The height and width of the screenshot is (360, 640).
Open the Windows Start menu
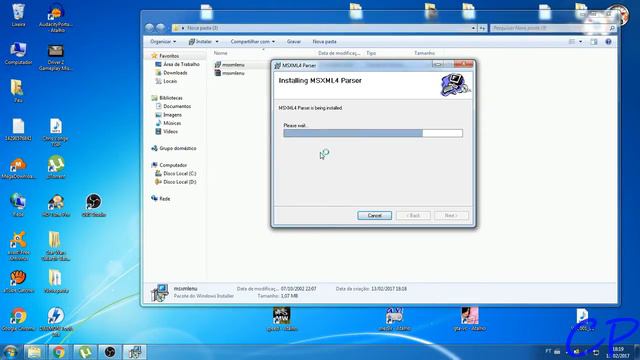click(x=10, y=352)
